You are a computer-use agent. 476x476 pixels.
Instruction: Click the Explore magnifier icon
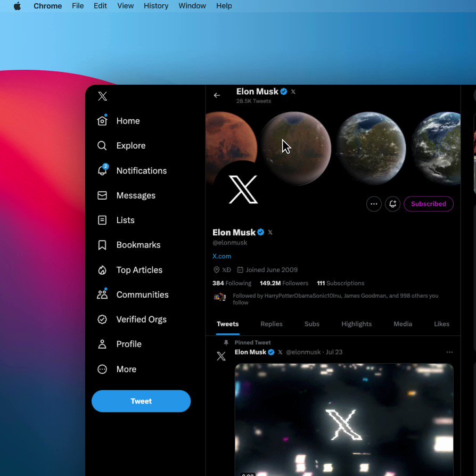(102, 146)
